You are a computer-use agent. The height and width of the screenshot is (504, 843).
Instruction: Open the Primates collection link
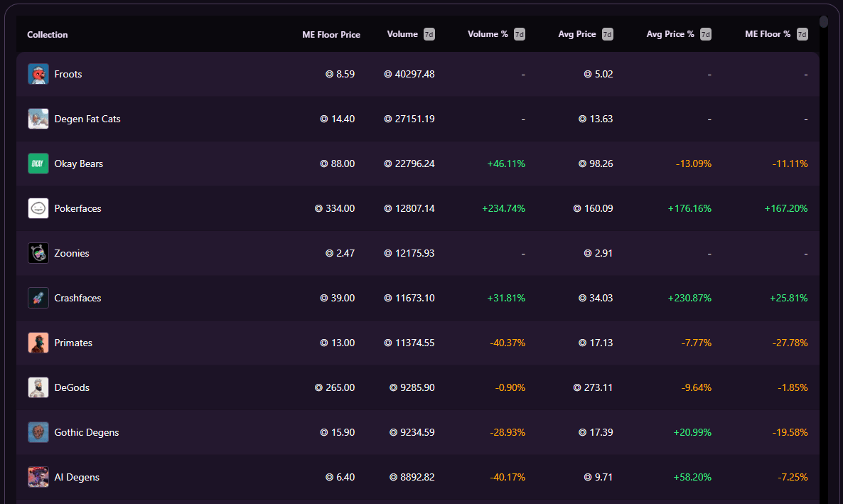click(x=73, y=343)
